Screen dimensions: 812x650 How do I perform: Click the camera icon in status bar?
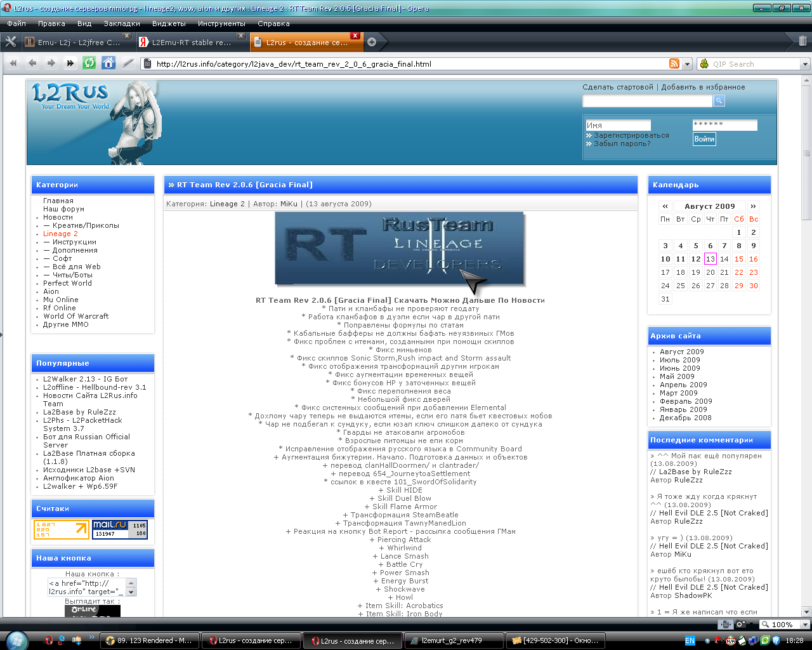[x=740, y=624]
